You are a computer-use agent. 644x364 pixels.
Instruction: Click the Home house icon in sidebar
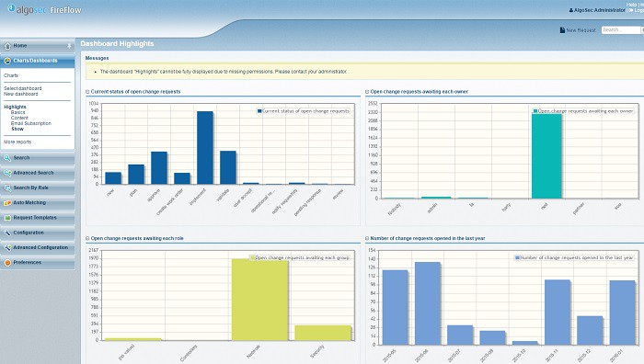7,46
